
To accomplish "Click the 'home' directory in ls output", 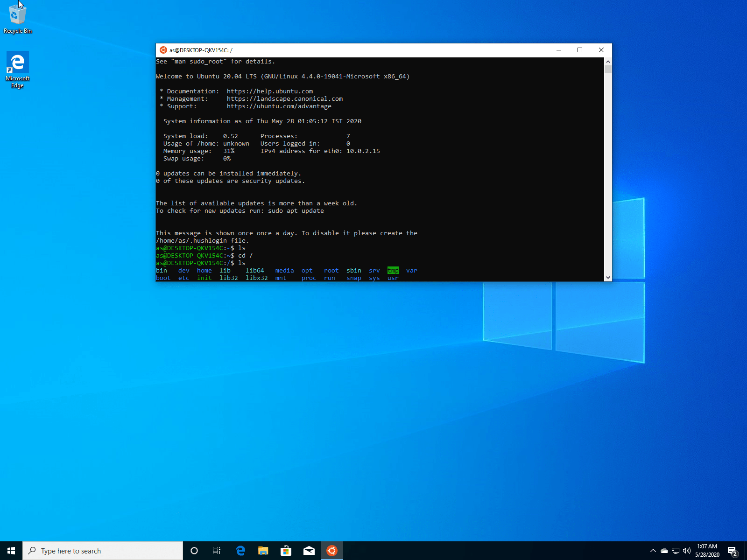I will coord(204,271).
